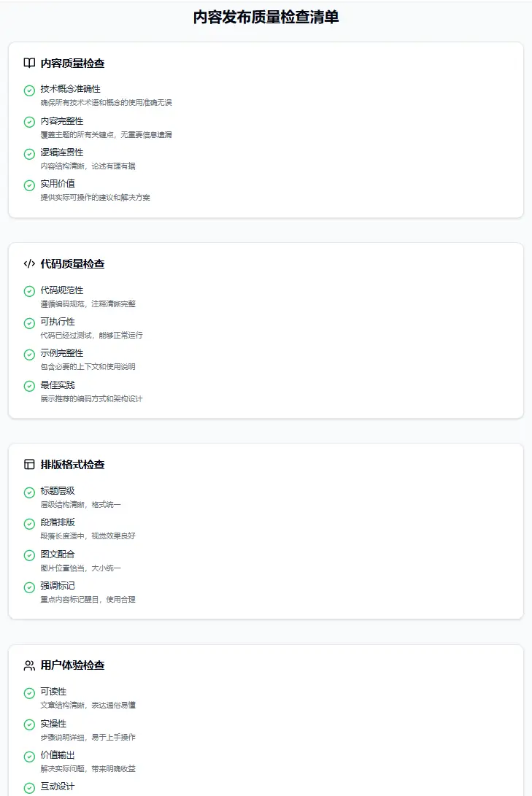This screenshot has width=532, height=796.
Task: Click the book icon beside 内容质量检查
Action: tap(29, 63)
